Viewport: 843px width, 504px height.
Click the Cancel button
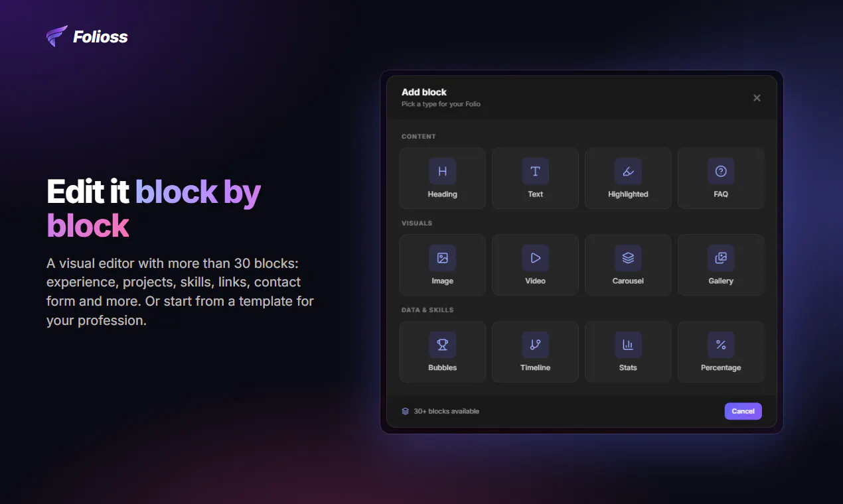point(743,411)
